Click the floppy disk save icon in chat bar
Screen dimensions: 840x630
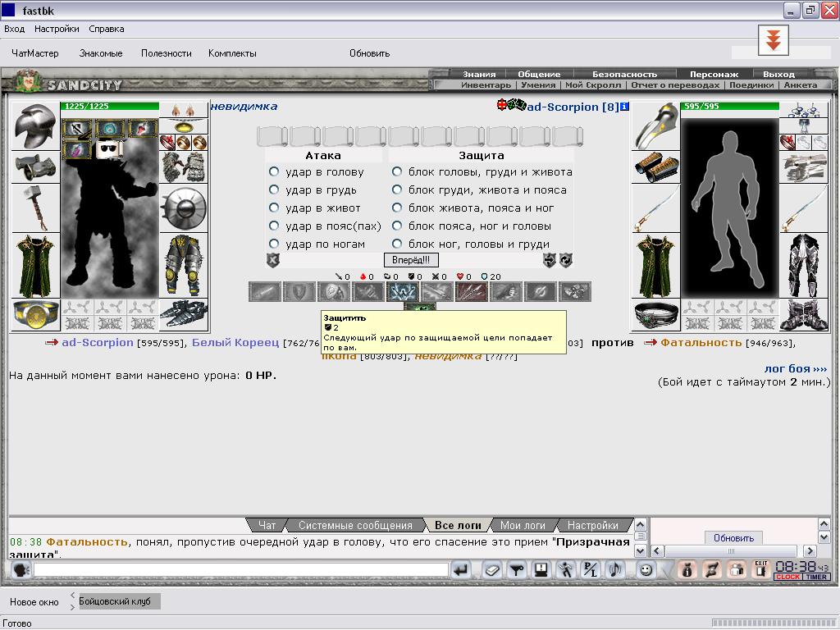click(x=541, y=570)
